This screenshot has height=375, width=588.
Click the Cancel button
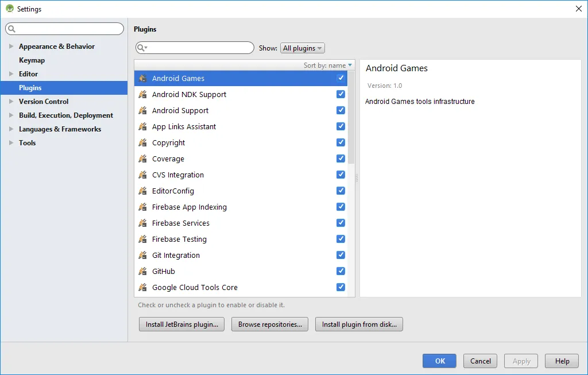coord(481,361)
